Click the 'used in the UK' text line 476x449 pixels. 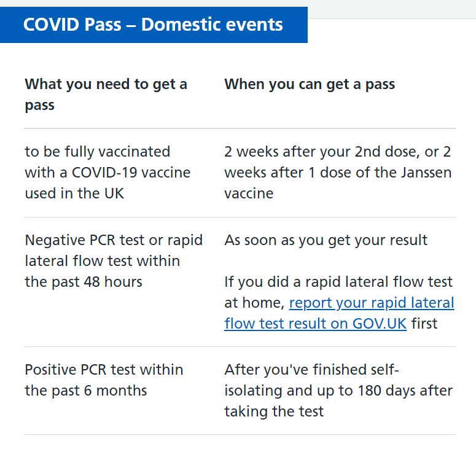click(x=74, y=193)
